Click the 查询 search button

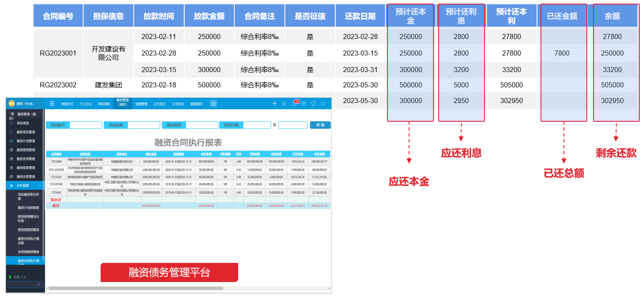[x=321, y=125]
